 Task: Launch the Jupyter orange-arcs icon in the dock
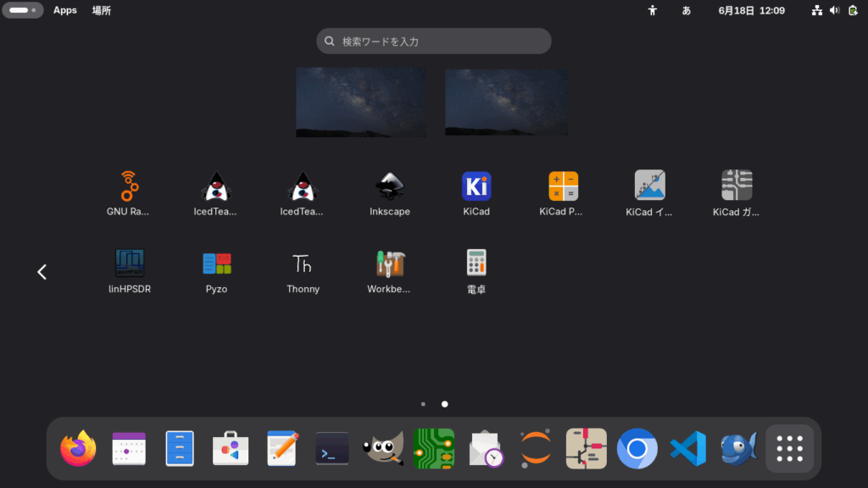536,448
